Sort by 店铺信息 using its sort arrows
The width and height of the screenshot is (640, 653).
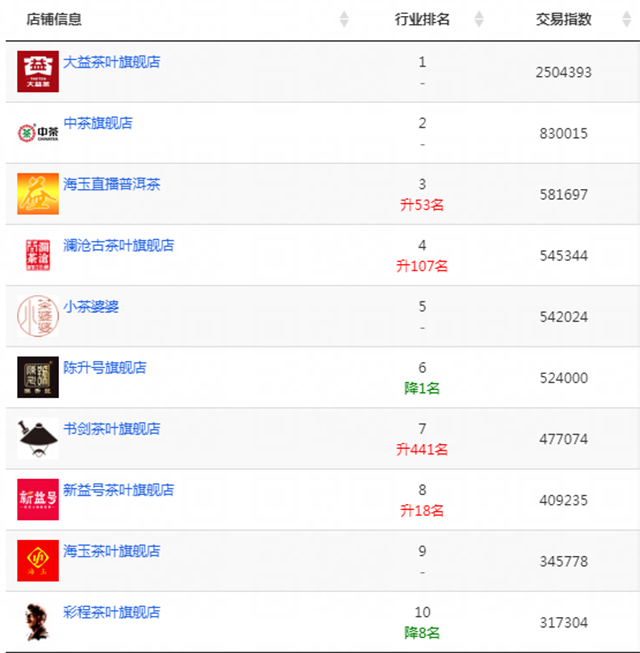(344, 19)
